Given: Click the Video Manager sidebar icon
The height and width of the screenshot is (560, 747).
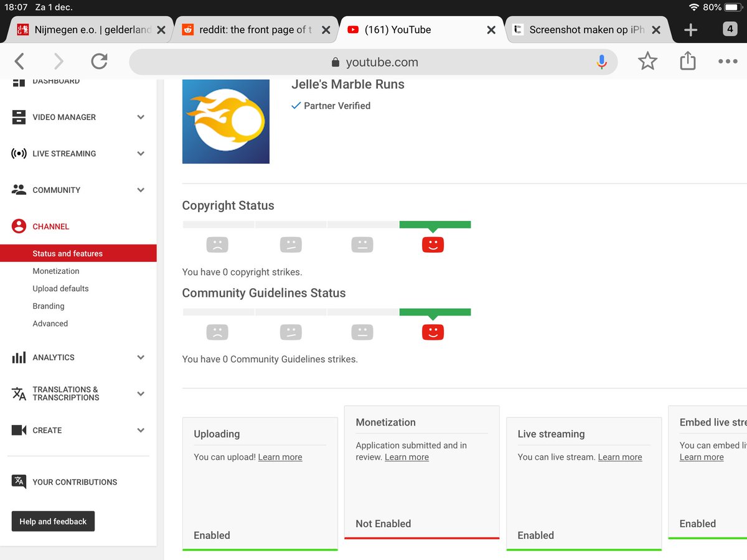Looking at the screenshot, I should pyautogui.click(x=19, y=117).
